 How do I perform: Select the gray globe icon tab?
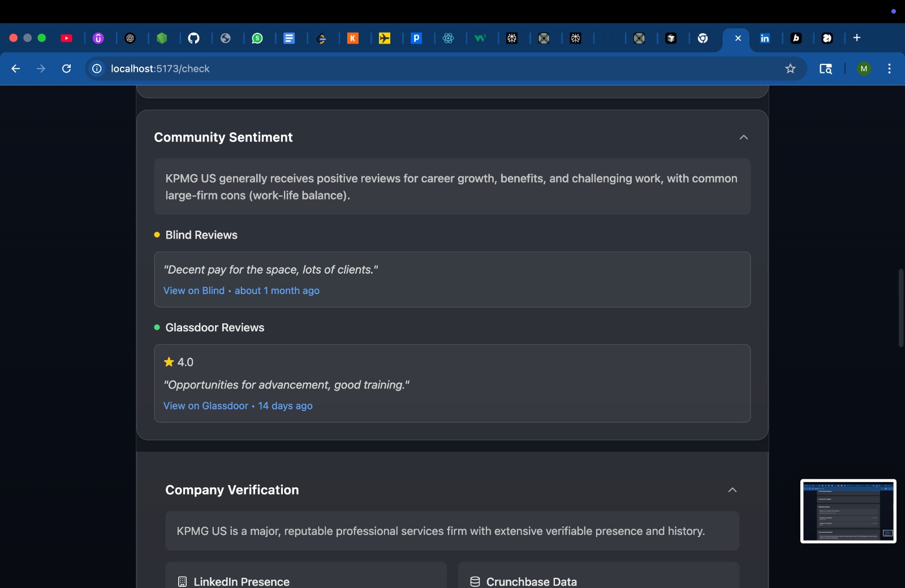[x=226, y=38]
